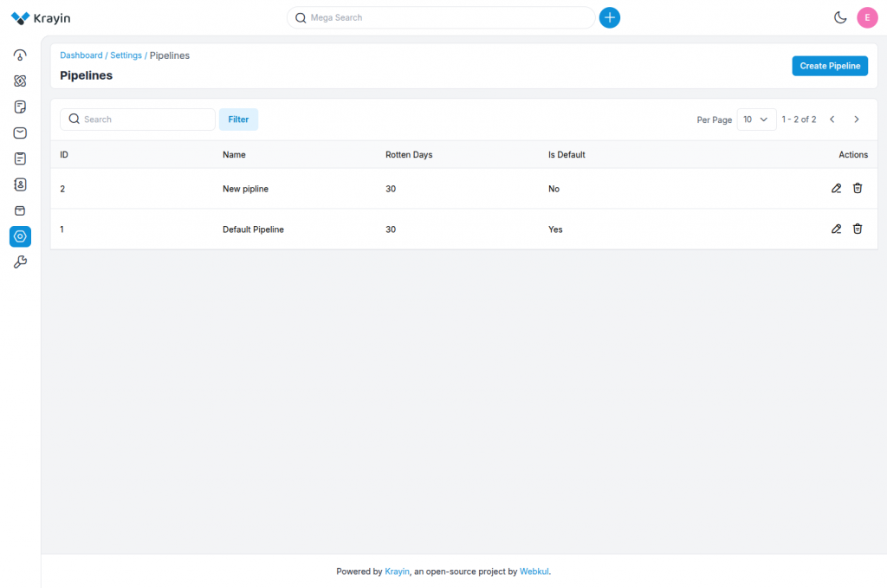Open the Dashboard sidebar icon
This screenshot has width=887, height=588.
pos(20,55)
